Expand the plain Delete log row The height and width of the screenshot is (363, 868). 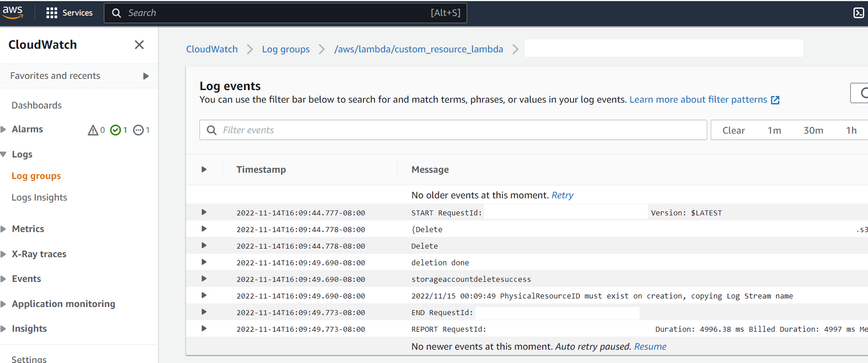204,245
